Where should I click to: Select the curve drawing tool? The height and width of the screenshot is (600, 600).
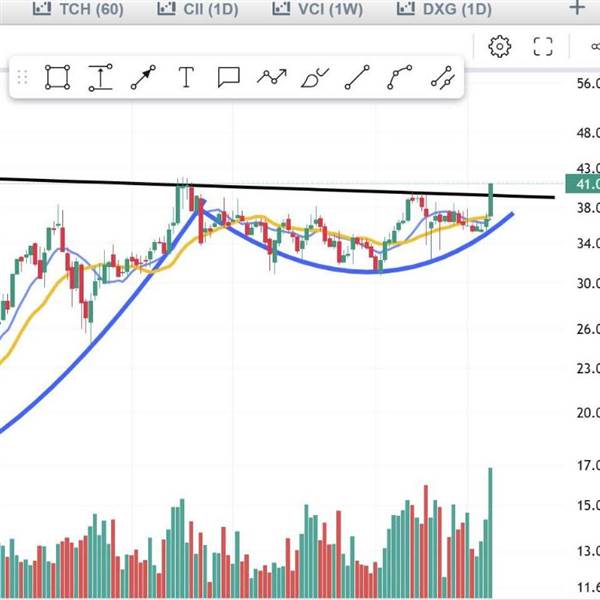click(x=400, y=77)
